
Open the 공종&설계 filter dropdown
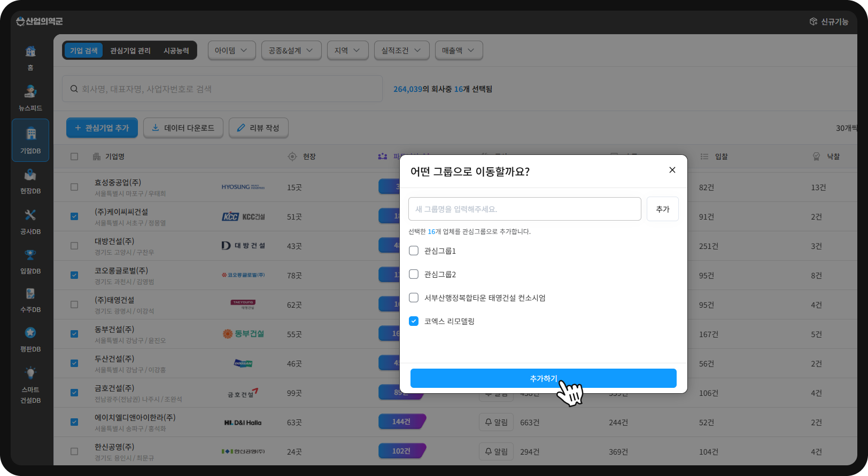(x=291, y=50)
